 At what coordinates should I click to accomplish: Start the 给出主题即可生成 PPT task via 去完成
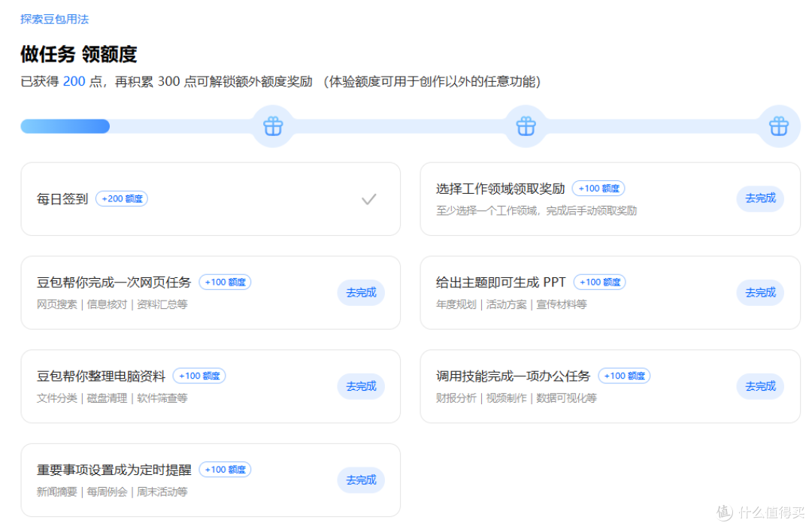[760, 292]
